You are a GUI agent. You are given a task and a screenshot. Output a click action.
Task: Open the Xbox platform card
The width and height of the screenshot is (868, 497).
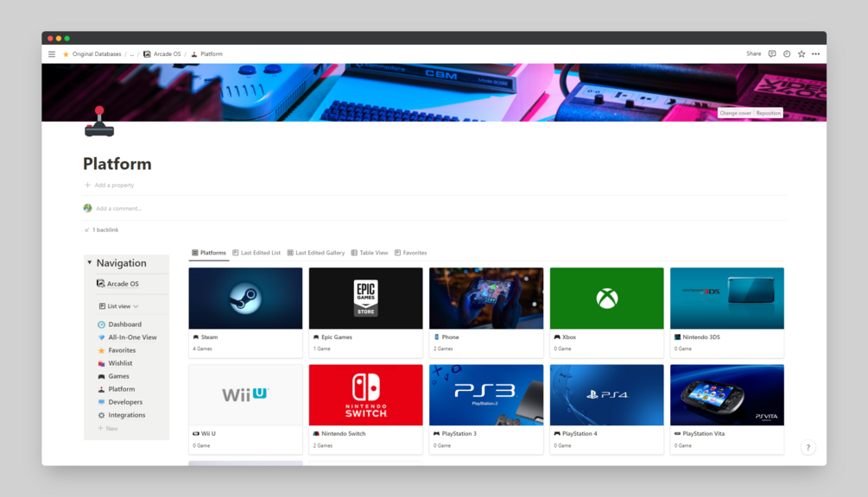[x=606, y=312]
